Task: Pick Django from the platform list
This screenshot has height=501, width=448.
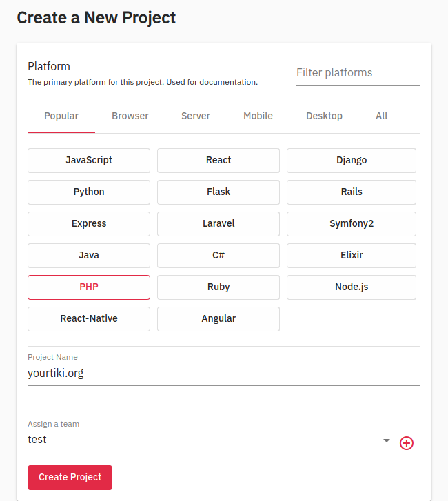Action: 352,160
